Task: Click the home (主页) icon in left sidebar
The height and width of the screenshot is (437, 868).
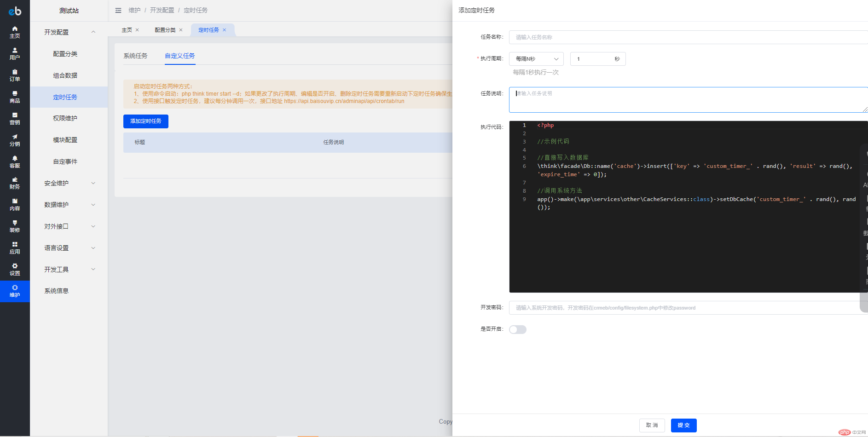Action: point(15,29)
